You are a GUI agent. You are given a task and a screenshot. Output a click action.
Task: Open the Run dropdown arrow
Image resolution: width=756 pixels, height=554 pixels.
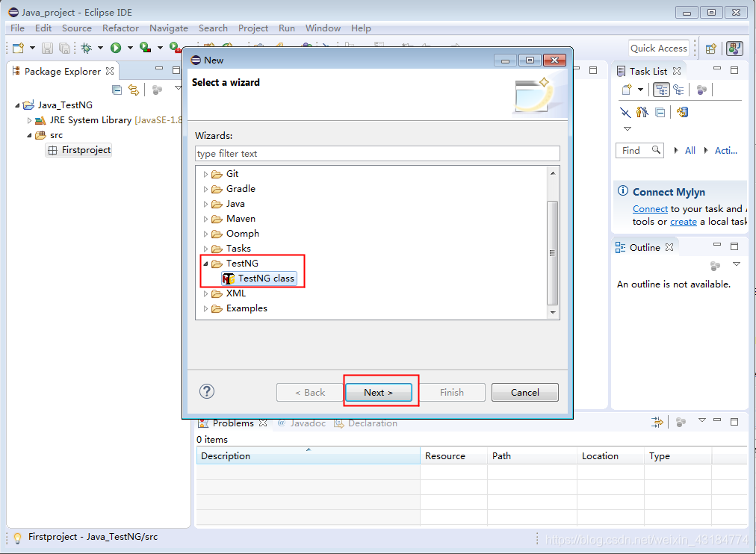(130, 48)
